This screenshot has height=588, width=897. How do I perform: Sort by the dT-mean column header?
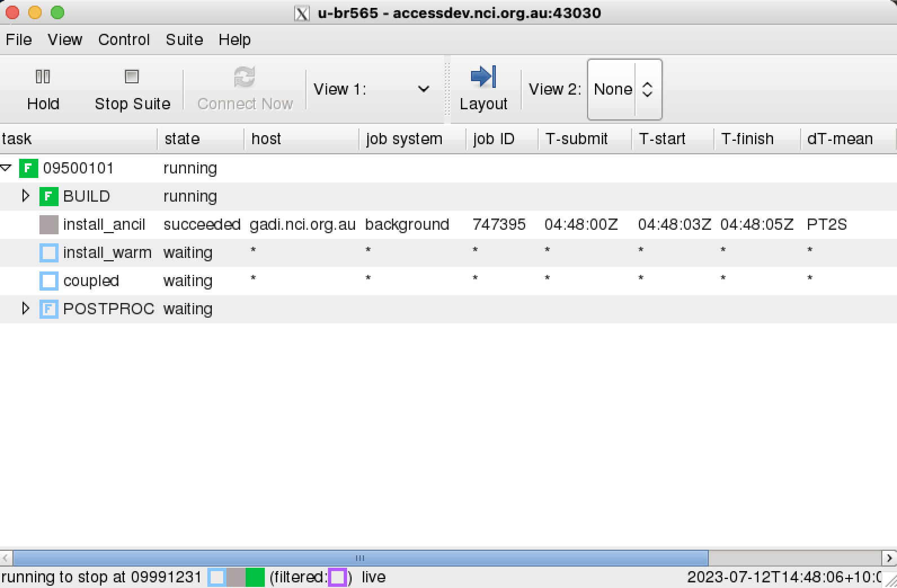pyautogui.click(x=847, y=139)
